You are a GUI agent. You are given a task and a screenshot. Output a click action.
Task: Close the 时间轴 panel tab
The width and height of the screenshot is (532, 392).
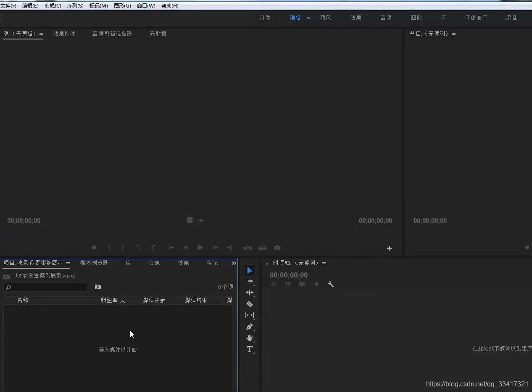[267, 264]
